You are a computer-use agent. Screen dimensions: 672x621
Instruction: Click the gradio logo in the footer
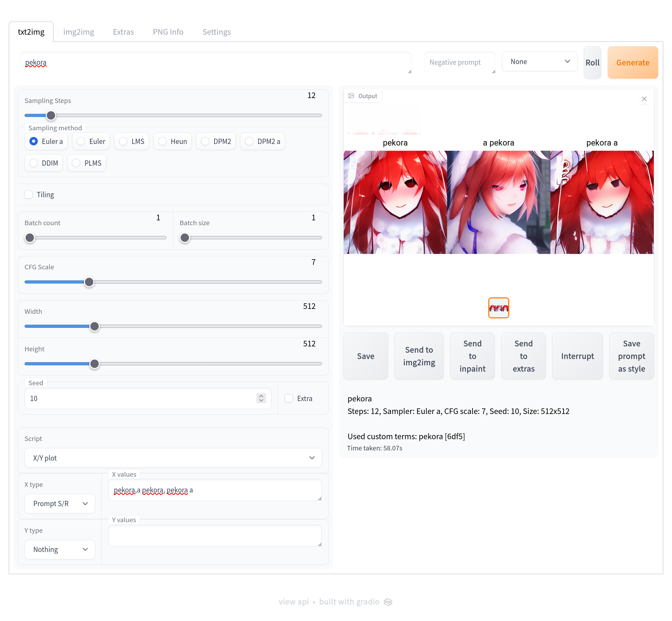point(388,602)
